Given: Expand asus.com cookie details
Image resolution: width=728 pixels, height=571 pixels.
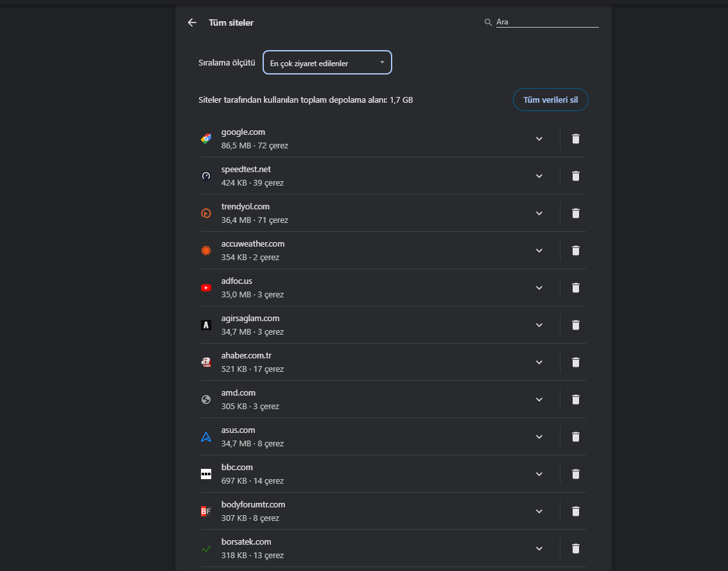Looking at the screenshot, I should point(539,437).
